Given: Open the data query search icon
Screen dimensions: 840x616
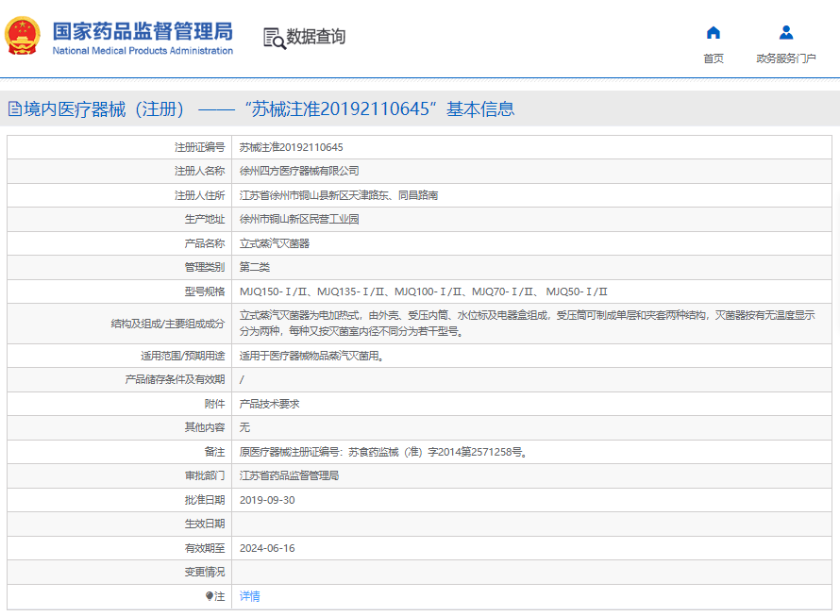Looking at the screenshot, I should [275, 38].
